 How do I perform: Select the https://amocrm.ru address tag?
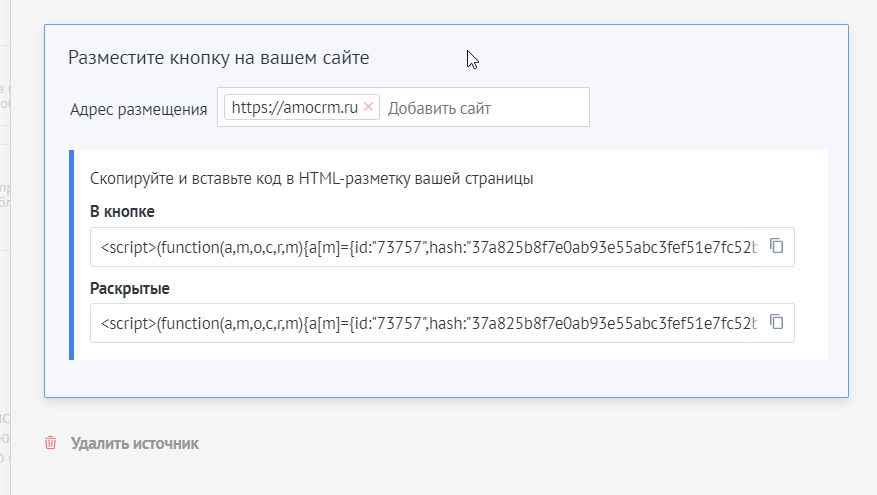(294, 108)
